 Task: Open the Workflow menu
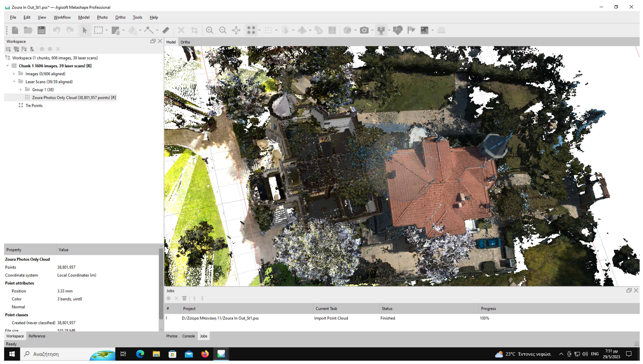[x=62, y=17]
